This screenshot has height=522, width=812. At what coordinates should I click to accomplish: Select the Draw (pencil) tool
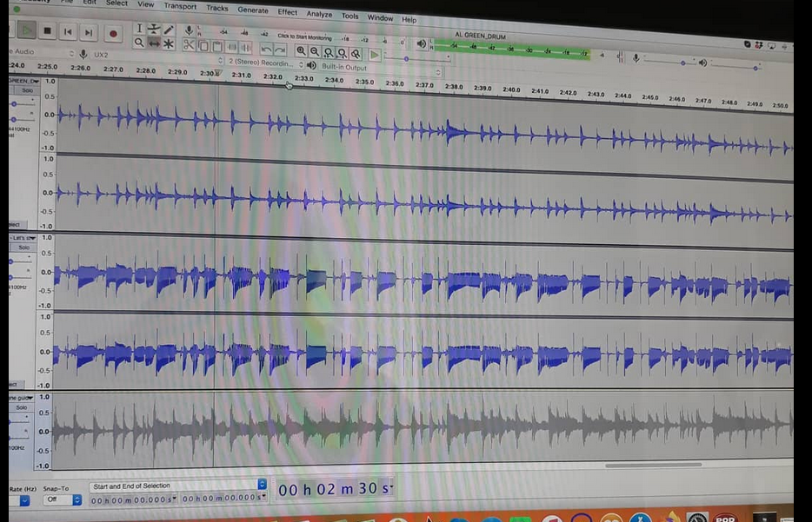pyautogui.click(x=169, y=30)
